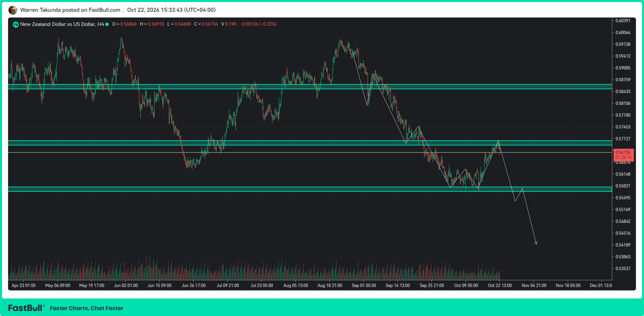Click the May 06 09:00 time axis label
This screenshot has width=644, height=316.
(x=58, y=285)
